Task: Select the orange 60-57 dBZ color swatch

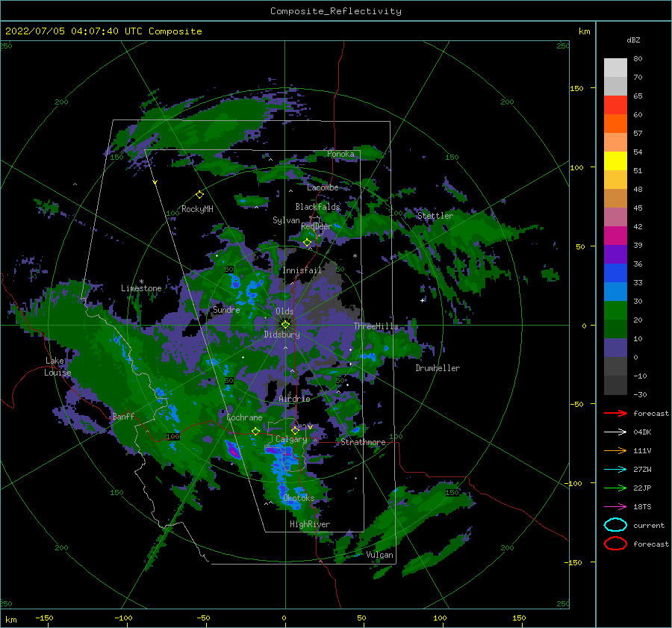Action: (615, 124)
